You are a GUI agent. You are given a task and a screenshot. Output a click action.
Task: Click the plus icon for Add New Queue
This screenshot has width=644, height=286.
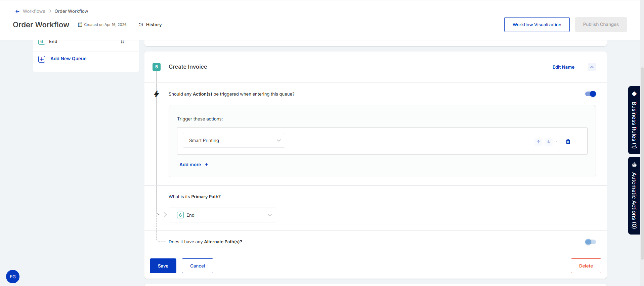tap(42, 59)
